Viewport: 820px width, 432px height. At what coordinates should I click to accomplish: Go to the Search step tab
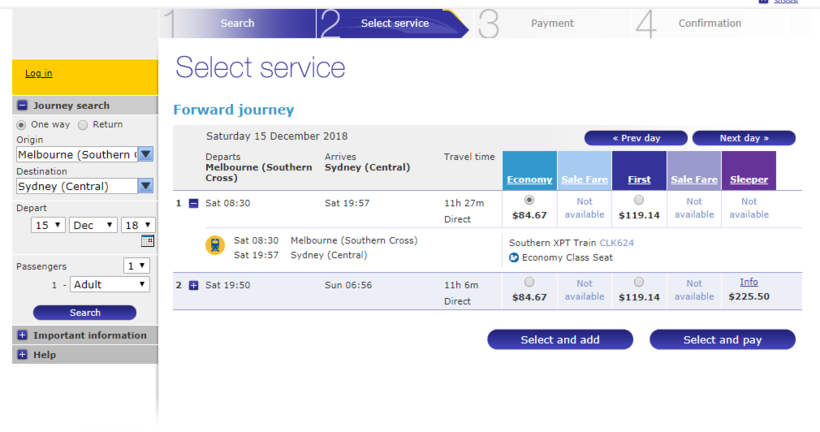[237, 23]
